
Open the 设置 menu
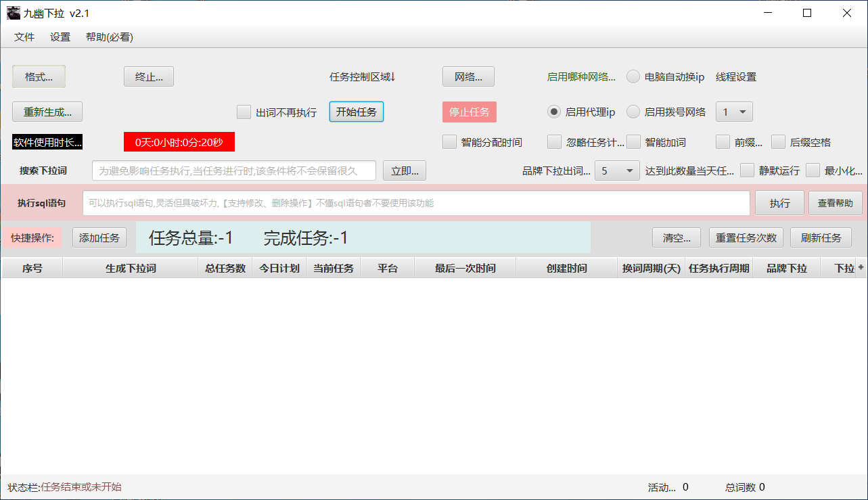point(60,37)
